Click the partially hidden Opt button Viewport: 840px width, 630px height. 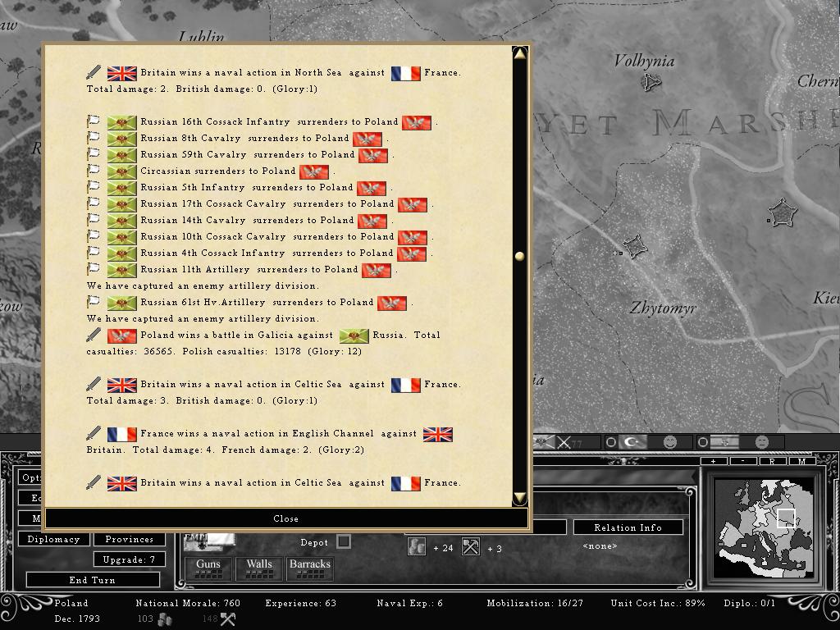coord(31,478)
